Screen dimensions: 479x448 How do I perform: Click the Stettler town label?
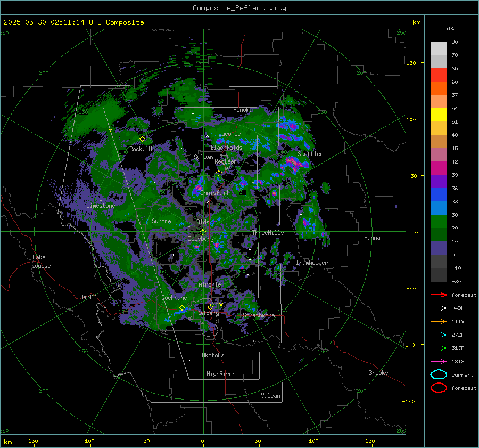pyautogui.click(x=310, y=154)
